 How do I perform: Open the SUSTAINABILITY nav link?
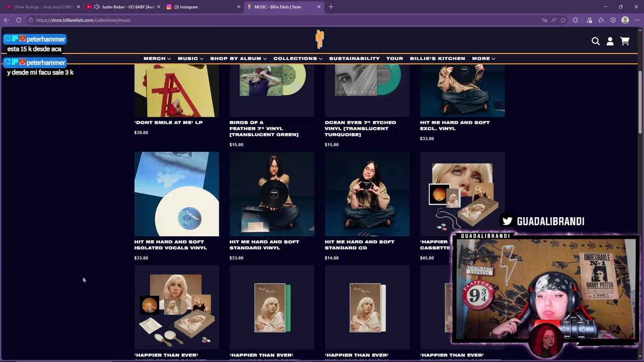tap(354, 59)
